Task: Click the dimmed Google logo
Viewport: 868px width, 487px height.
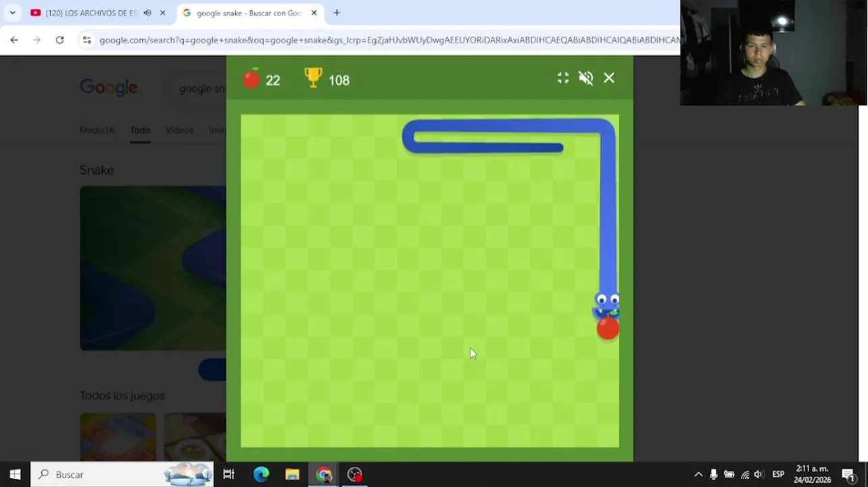Action: point(108,88)
